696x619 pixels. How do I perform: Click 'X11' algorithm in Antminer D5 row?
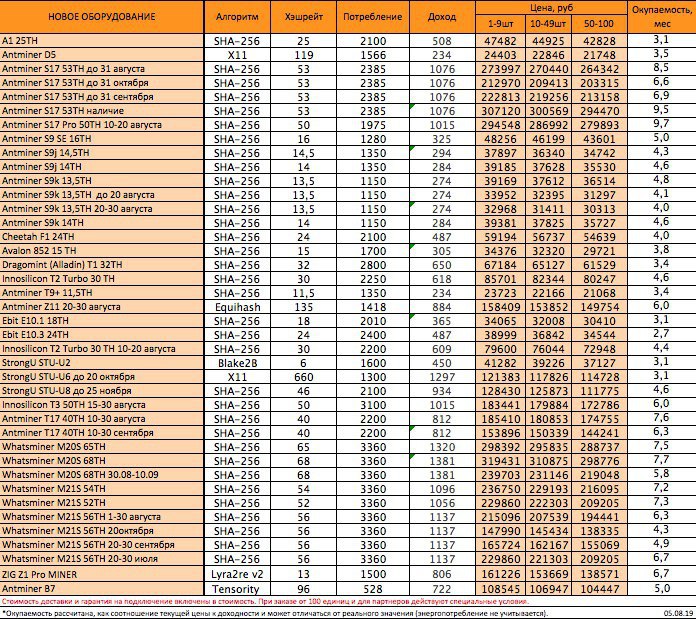click(x=237, y=55)
